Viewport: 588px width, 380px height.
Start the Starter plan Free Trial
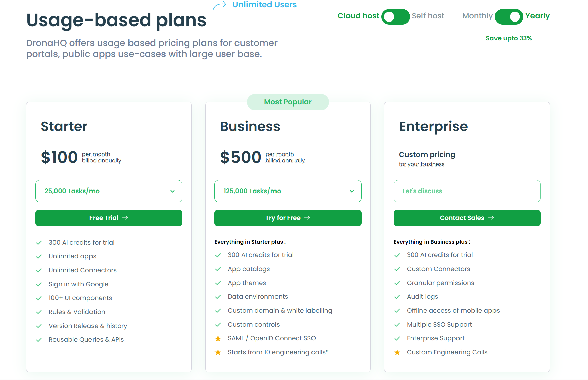(x=109, y=218)
